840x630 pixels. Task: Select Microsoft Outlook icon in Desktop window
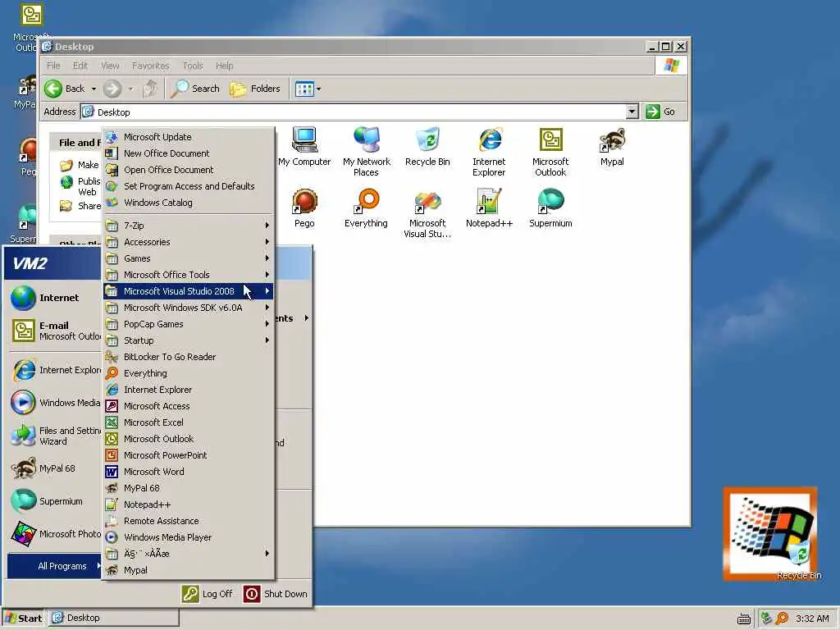[550, 152]
